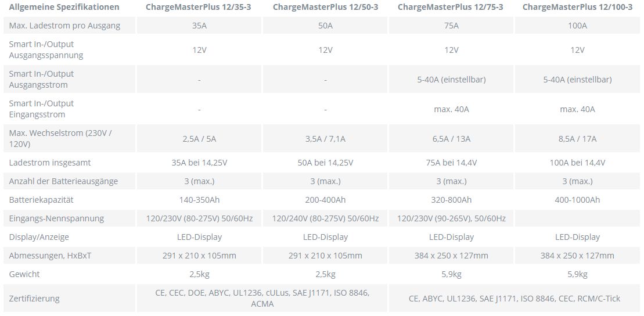Click the empty Eingangs-Nennspannung cell for 12/100-3

tap(577, 218)
